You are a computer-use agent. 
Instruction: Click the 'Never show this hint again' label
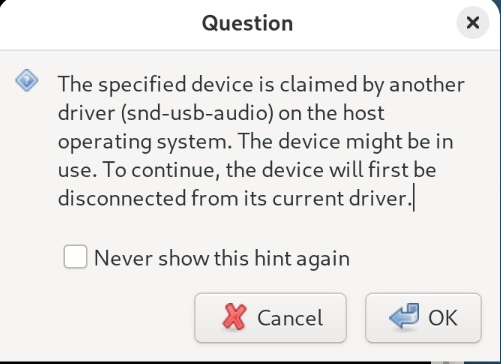[x=222, y=258]
